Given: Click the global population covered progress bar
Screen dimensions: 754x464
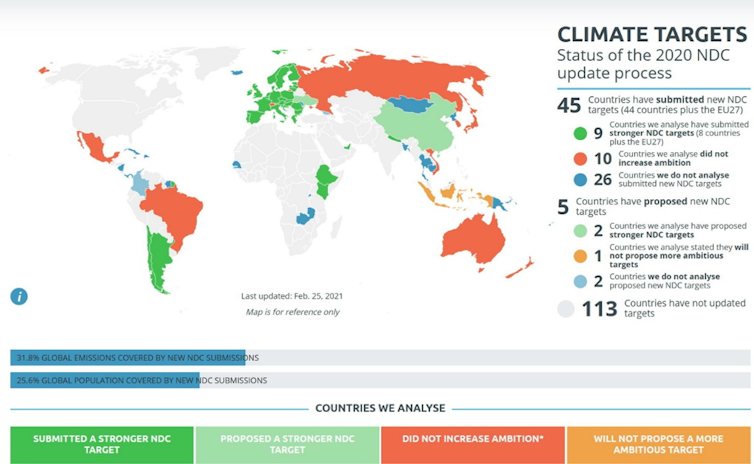Looking at the screenshot, I should 381,381.
